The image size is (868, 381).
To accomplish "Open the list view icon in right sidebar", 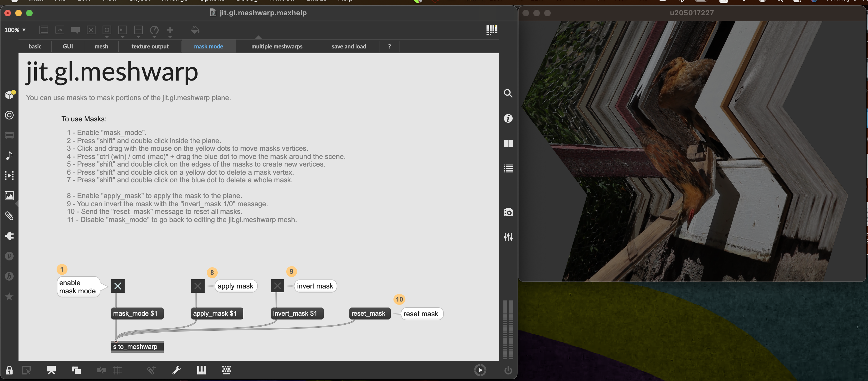I will (508, 168).
